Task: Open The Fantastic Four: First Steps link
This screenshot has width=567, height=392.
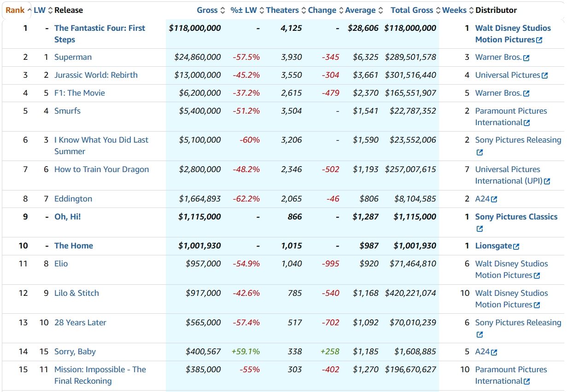Action: (x=99, y=34)
